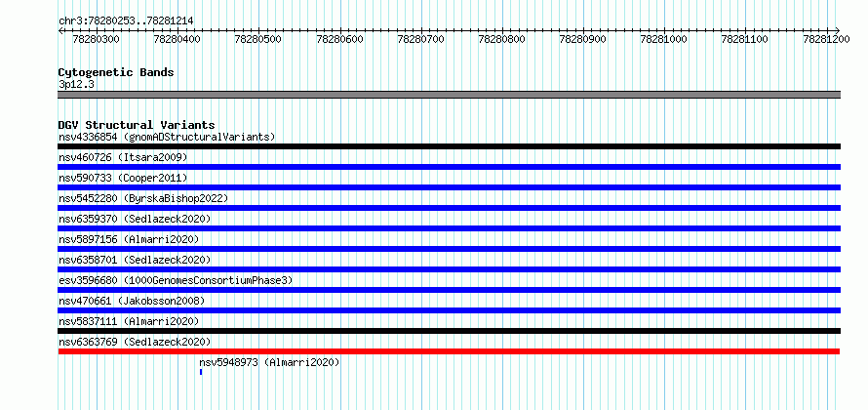
Task: Open nsv6363769 (Sedlazeck2020) label
Action: click(135, 342)
